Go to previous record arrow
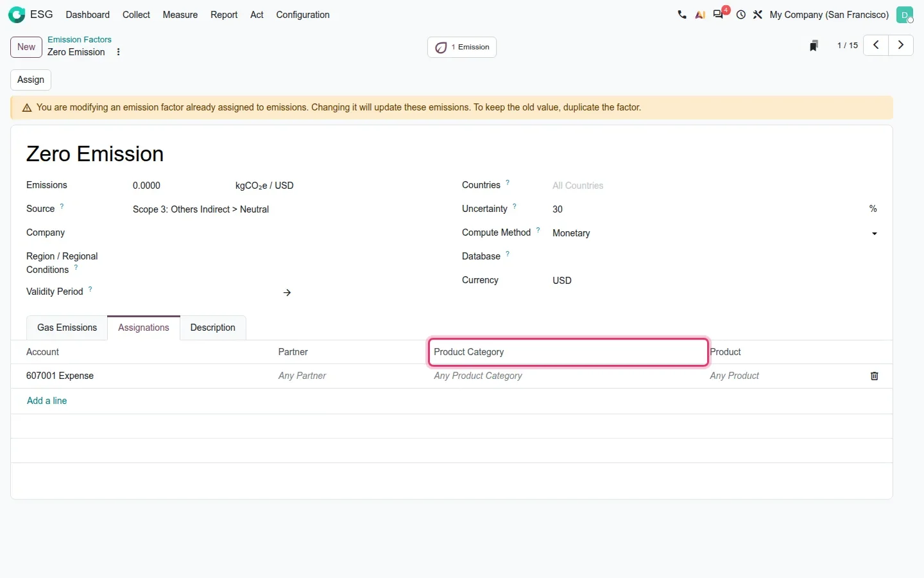 click(x=876, y=45)
